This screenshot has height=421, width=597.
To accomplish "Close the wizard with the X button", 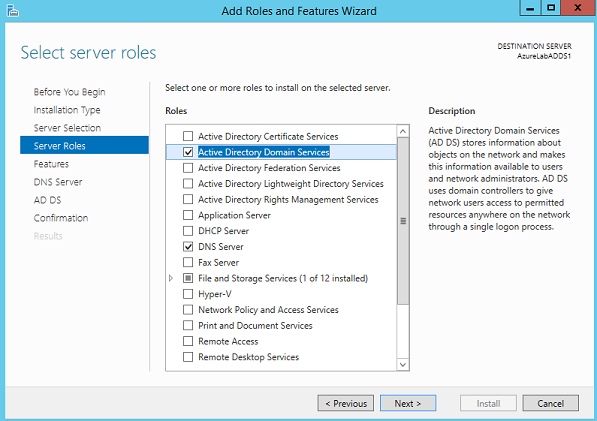I will click(x=578, y=8).
